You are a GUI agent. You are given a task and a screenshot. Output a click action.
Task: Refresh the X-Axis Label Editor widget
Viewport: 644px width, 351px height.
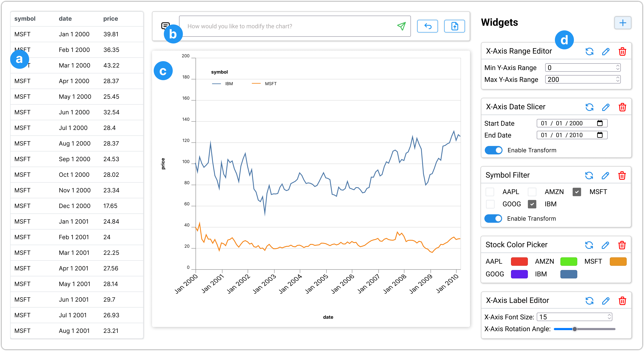tap(590, 301)
